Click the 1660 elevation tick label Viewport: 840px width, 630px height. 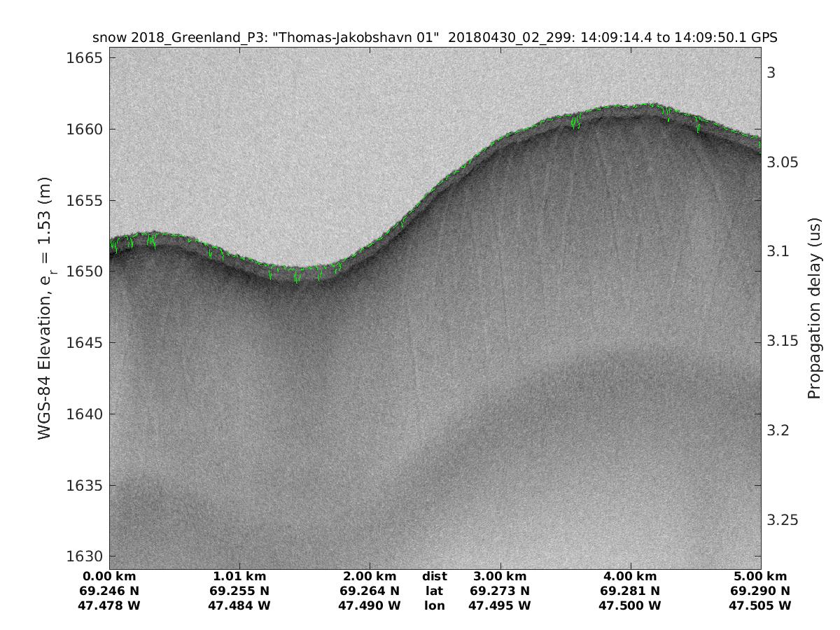(x=84, y=129)
